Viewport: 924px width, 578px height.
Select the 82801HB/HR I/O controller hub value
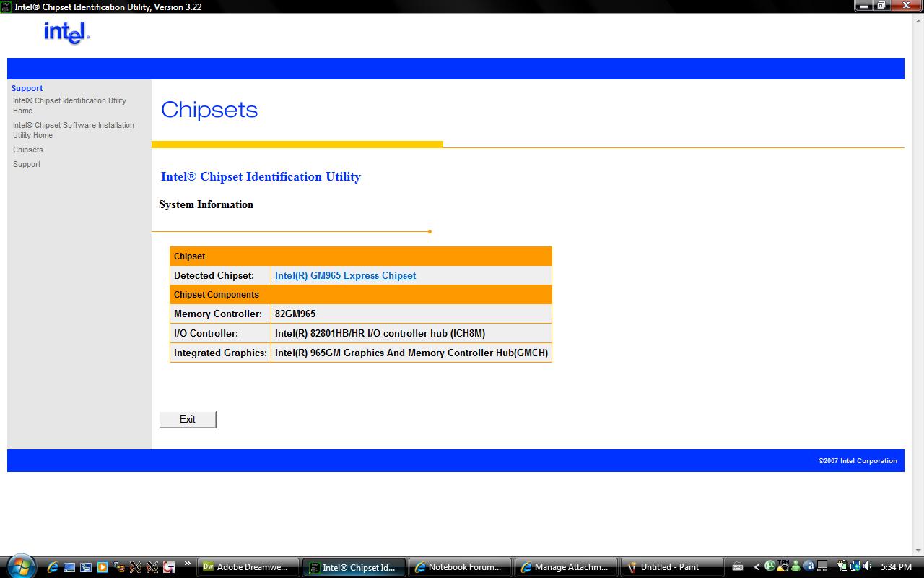click(x=380, y=333)
